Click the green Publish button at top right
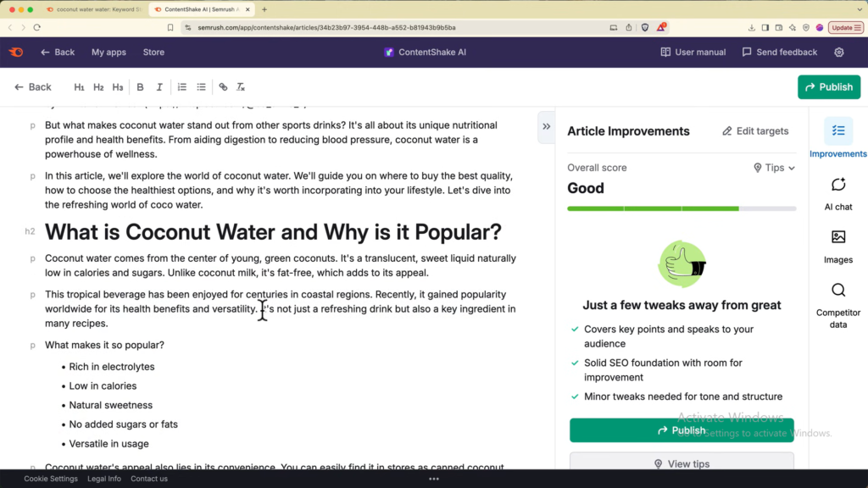The width and height of the screenshot is (868, 488). pos(828,87)
